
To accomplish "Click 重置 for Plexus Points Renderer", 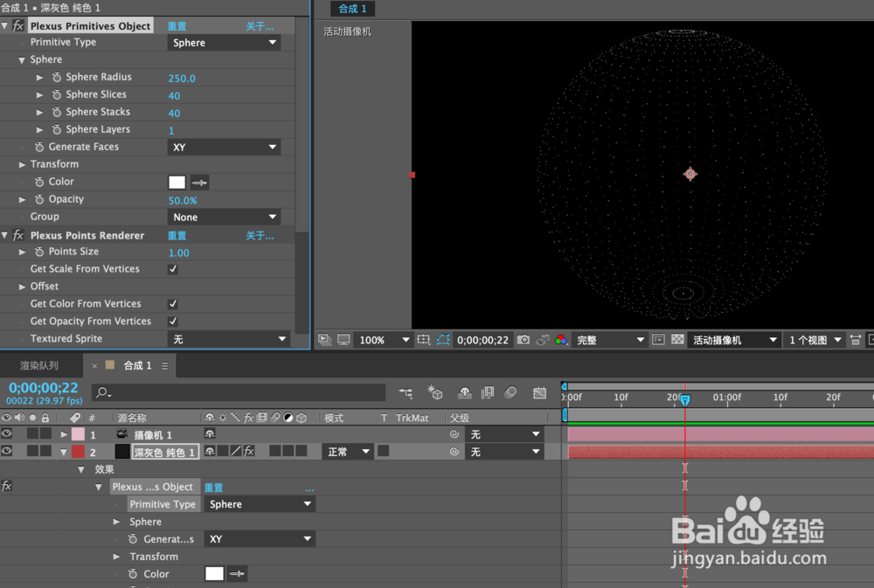I will 177,236.
